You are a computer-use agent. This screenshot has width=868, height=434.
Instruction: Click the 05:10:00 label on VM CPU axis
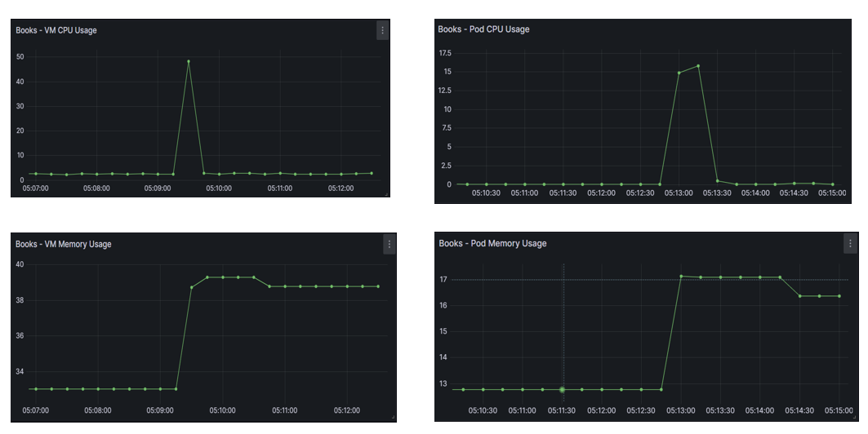pos(219,188)
